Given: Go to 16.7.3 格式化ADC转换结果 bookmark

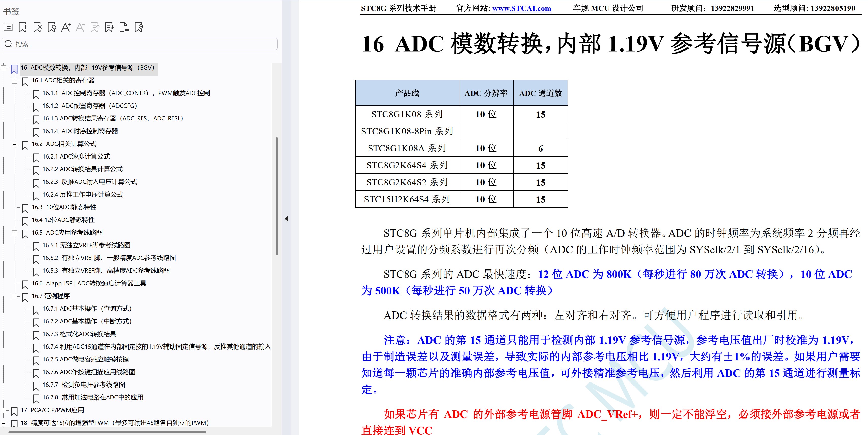Looking at the screenshot, I should click(x=79, y=334).
